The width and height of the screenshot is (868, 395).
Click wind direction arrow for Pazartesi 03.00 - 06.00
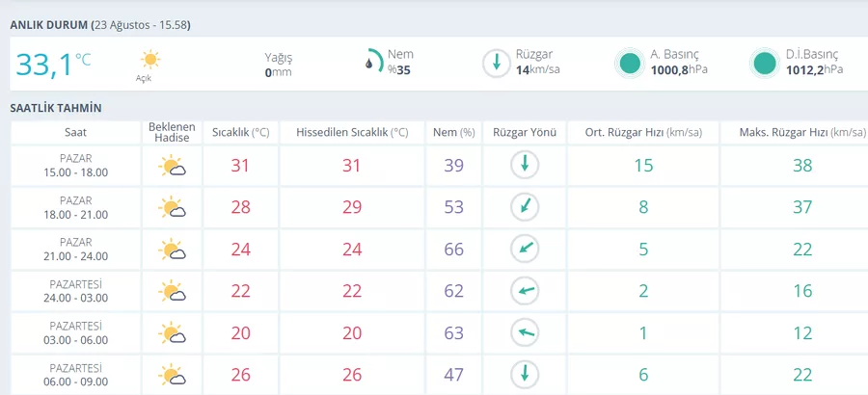pyautogui.click(x=525, y=332)
